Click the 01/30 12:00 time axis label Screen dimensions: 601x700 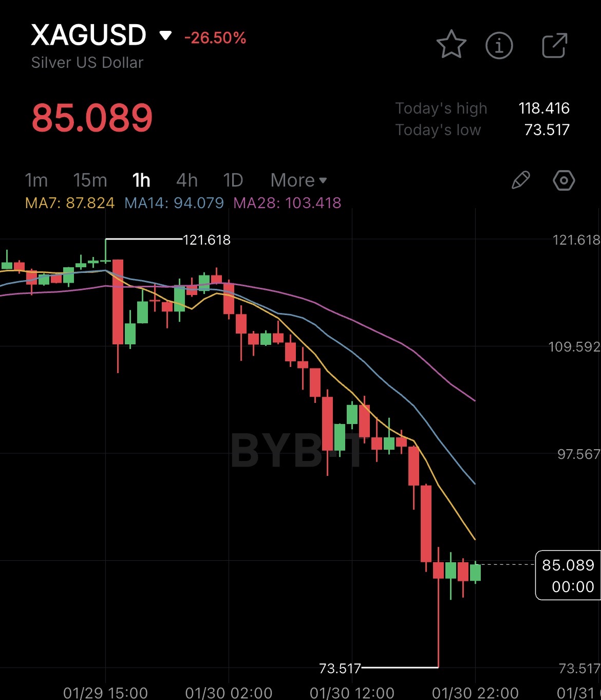(x=352, y=692)
